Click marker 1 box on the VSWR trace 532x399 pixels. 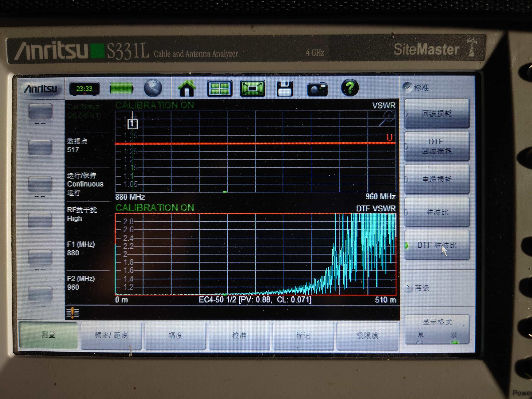[x=133, y=124]
